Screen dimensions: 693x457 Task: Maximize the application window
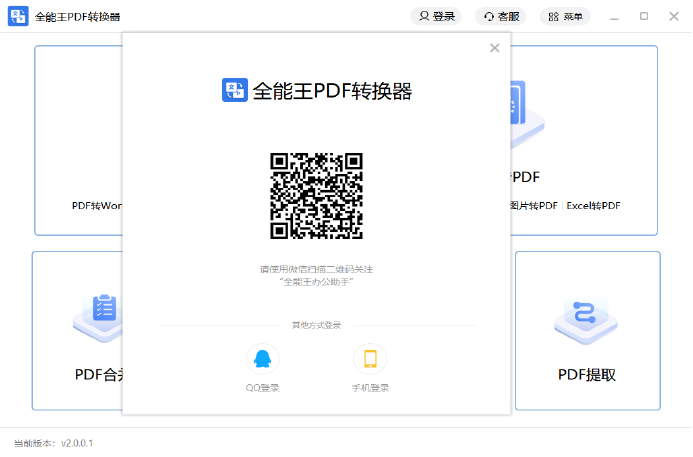pos(644,16)
